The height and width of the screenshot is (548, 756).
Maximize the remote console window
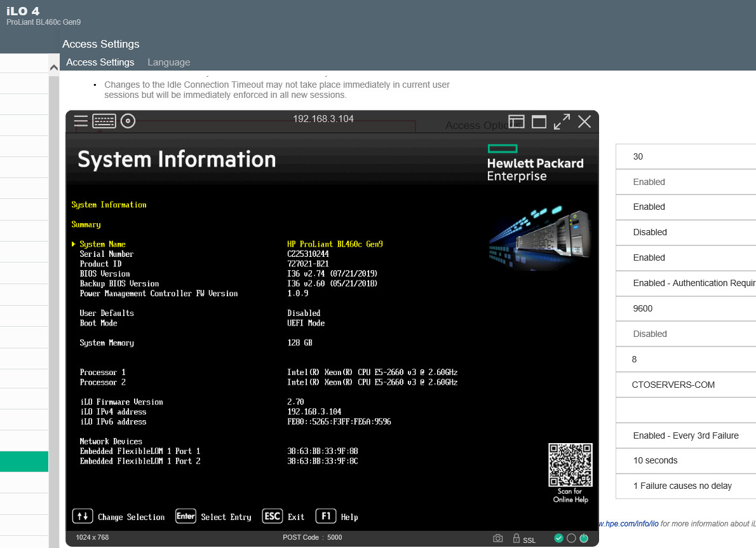coord(539,122)
